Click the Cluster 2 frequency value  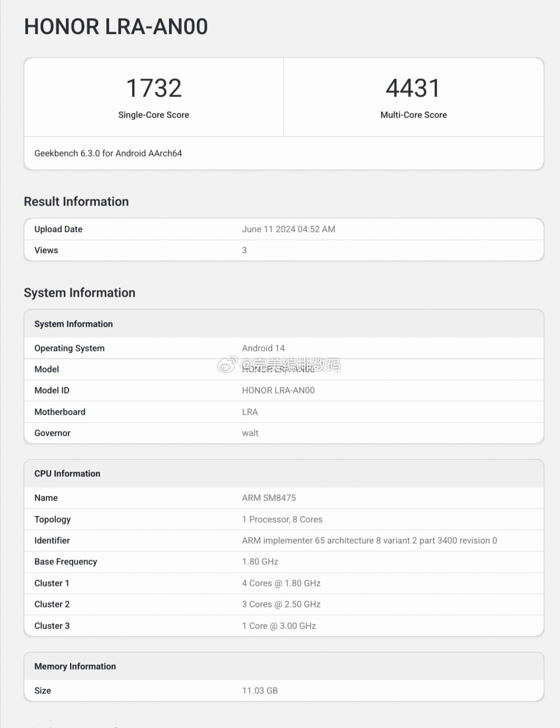click(281, 604)
